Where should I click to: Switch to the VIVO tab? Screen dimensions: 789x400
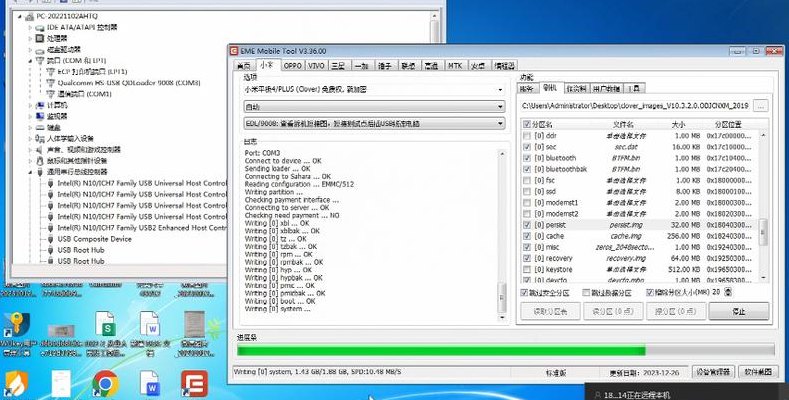(316, 66)
